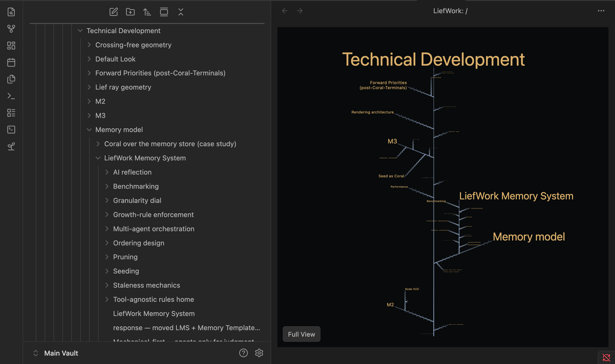This screenshot has height=364, width=615.
Task: Toggle auto-reveal current file icon
Action: [164, 12]
